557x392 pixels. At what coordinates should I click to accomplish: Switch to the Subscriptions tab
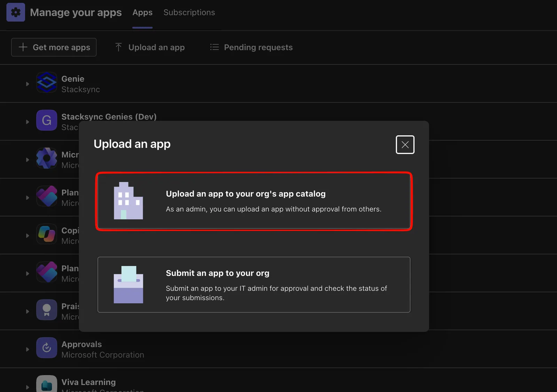[x=189, y=13]
